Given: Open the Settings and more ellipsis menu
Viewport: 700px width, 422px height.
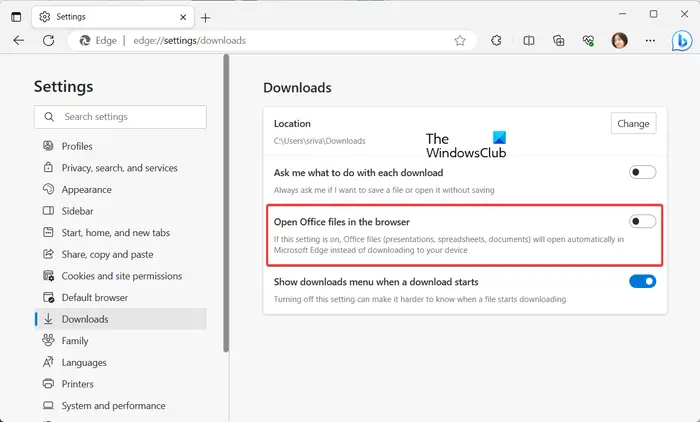Looking at the screenshot, I should point(649,41).
